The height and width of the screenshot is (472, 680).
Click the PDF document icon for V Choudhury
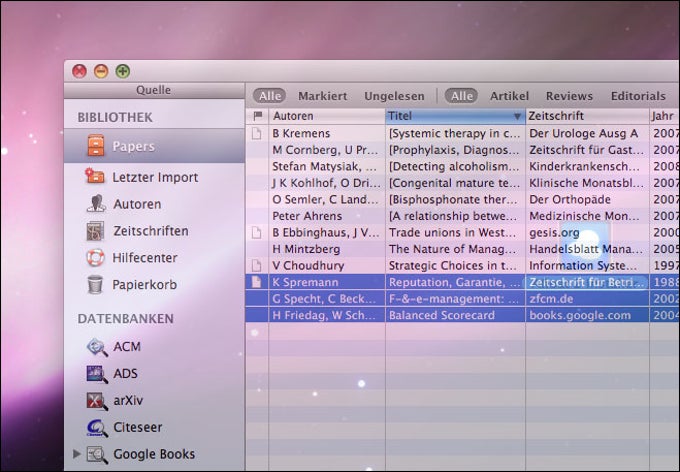tap(257, 266)
